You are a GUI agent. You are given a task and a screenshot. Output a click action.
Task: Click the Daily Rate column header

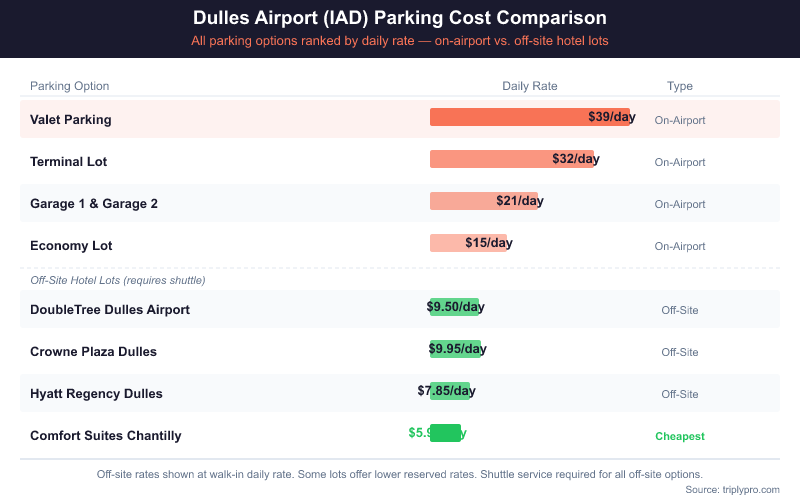[x=530, y=86]
